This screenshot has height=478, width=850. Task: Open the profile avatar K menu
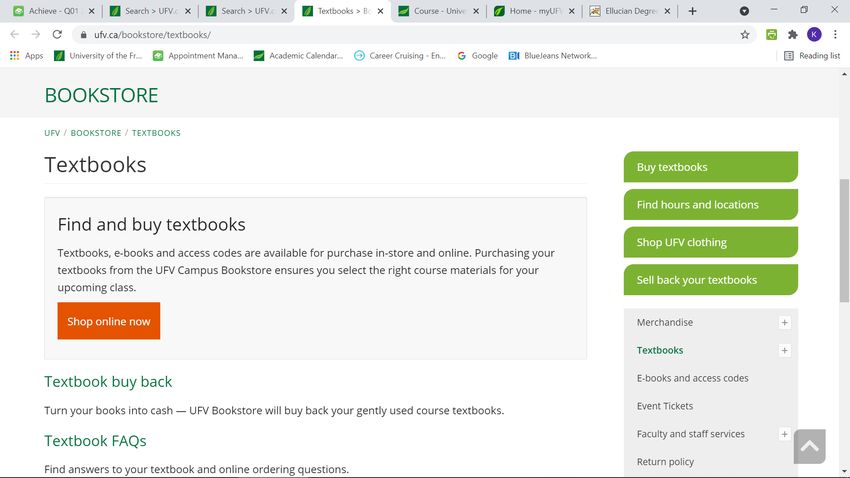coord(814,35)
